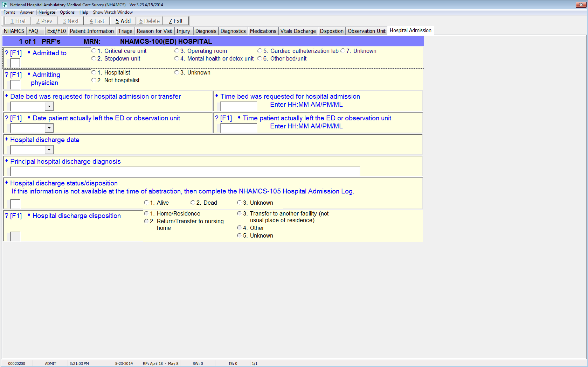Switch to the Triage tab
Viewport: 588px width, 367px height.
(x=125, y=31)
